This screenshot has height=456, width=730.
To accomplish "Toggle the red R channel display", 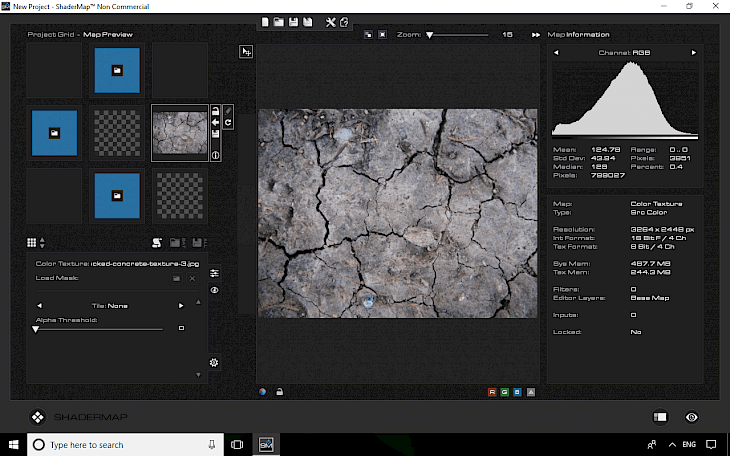I will pyautogui.click(x=492, y=392).
